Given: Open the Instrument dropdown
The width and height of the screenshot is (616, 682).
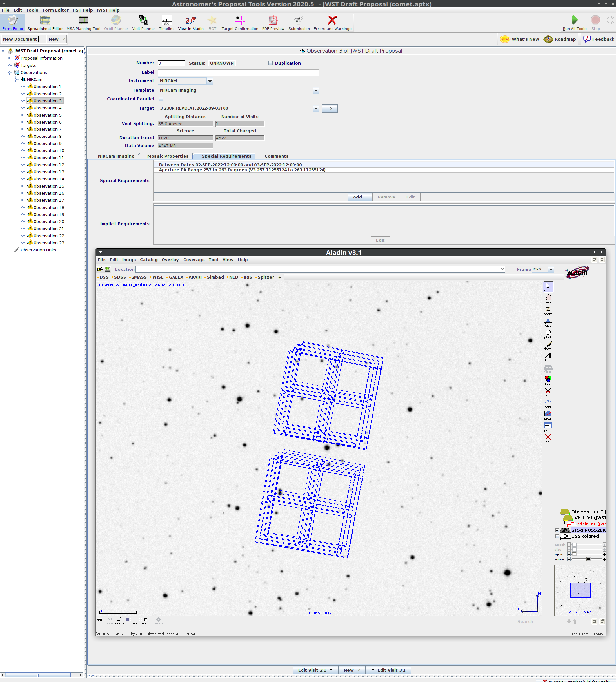Looking at the screenshot, I should [210, 81].
